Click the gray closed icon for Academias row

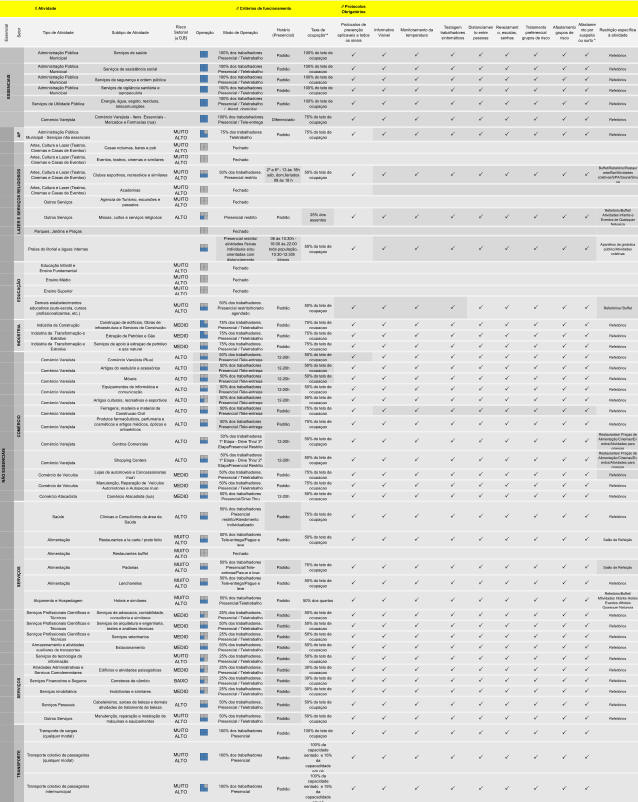click(x=204, y=190)
